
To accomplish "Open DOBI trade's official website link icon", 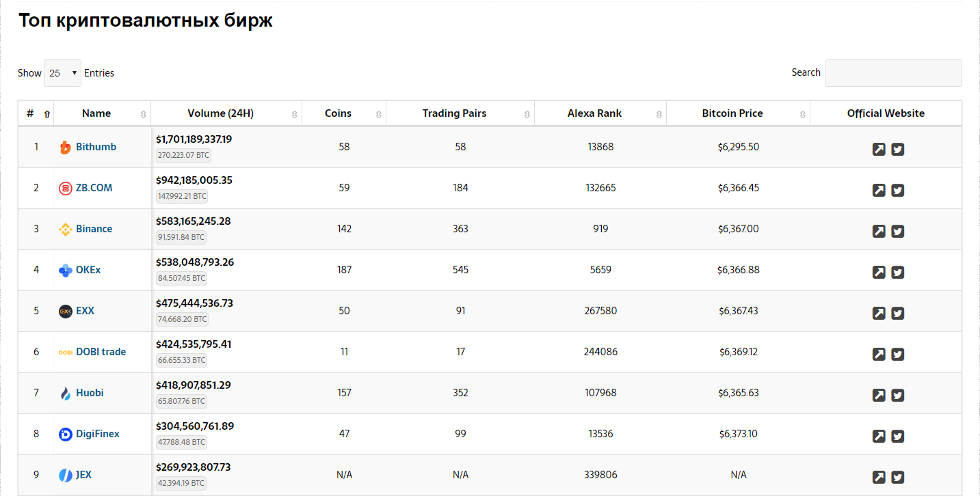I will (x=879, y=354).
